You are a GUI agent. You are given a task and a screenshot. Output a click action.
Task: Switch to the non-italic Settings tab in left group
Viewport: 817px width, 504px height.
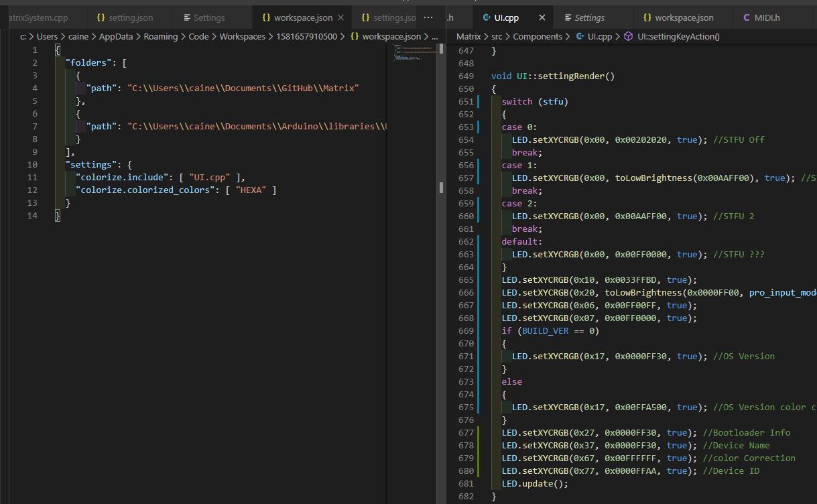pyautogui.click(x=208, y=18)
